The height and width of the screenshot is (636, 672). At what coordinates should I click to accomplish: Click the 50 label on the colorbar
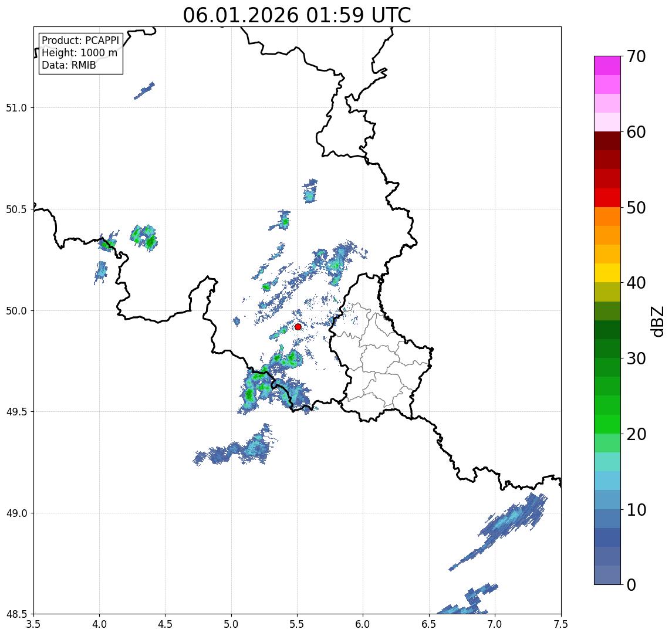click(636, 208)
